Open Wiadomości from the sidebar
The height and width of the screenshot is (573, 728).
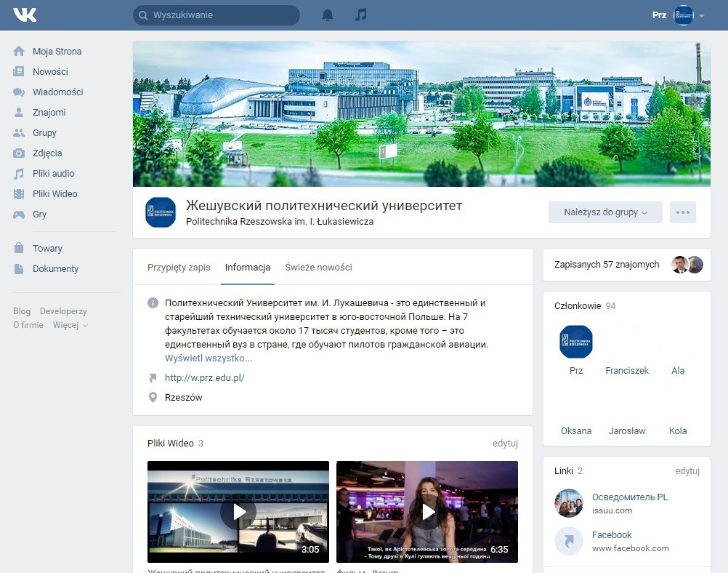pos(57,92)
